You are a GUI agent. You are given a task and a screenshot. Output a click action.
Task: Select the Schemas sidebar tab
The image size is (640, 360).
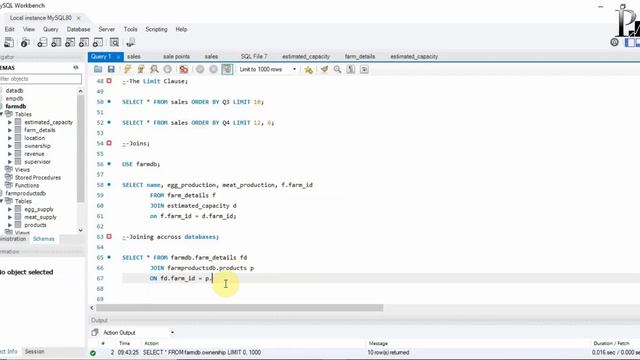point(43,239)
